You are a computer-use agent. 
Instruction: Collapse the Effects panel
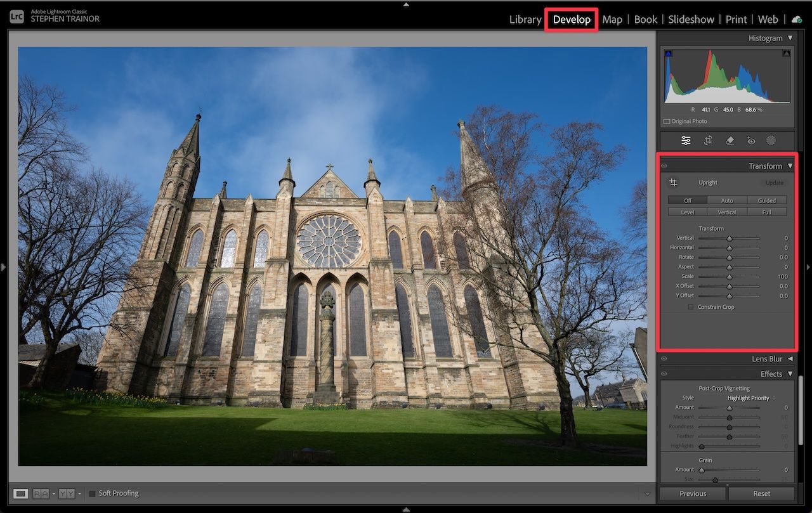click(x=790, y=374)
